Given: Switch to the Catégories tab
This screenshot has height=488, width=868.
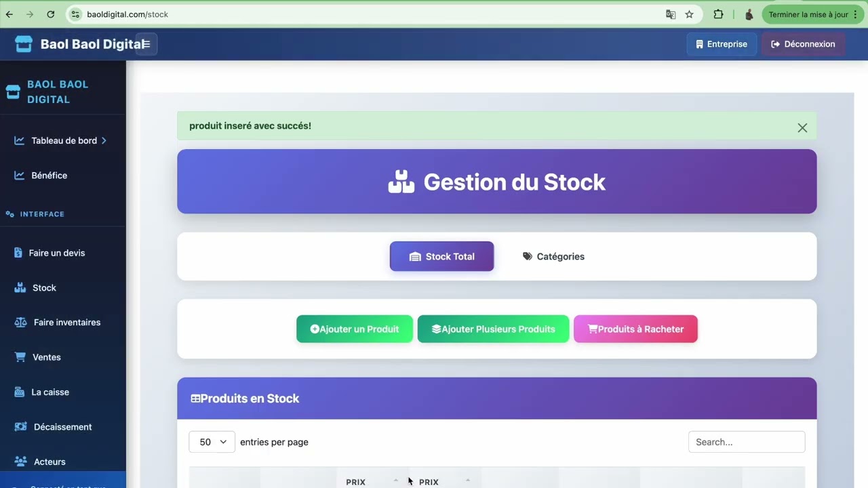Looking at the screenshot, I should (x=553, y=257).
